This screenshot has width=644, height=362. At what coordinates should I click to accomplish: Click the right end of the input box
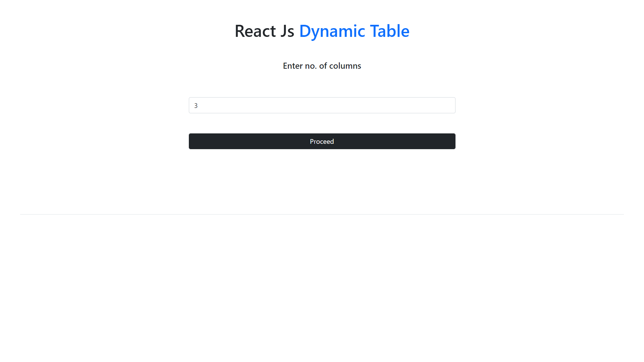(x=449, y=105)
